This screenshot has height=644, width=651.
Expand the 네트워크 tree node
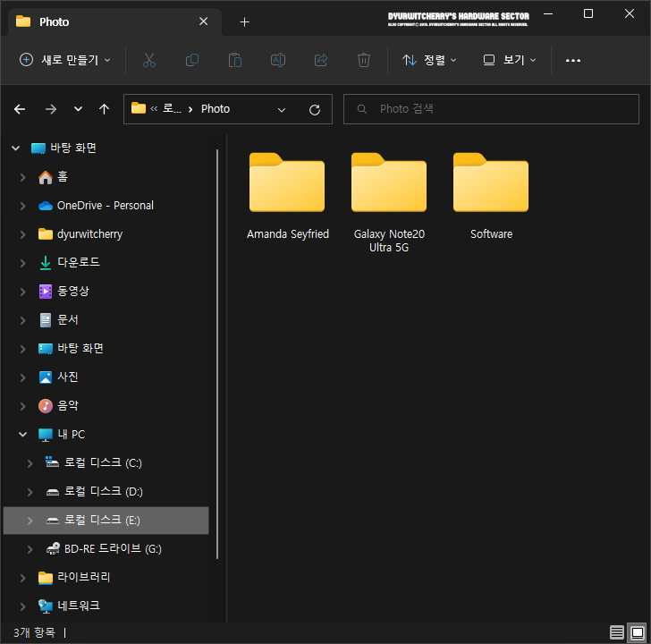(x=23, y=606)
